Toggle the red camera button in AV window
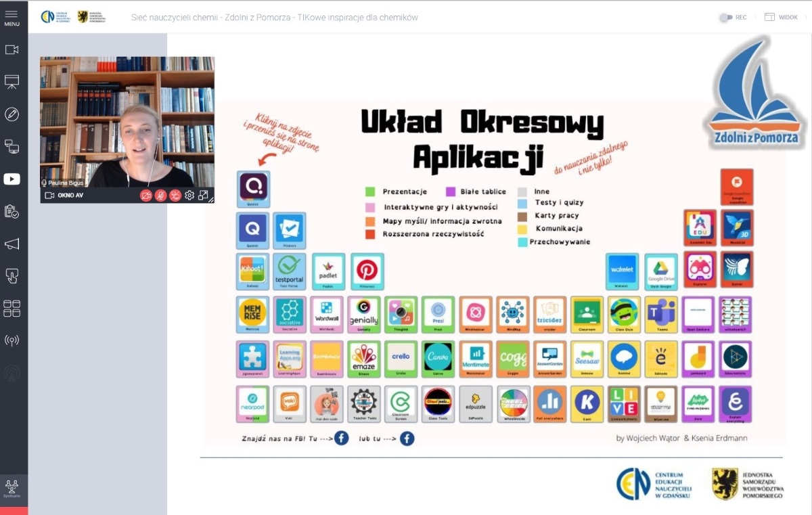Screen dimensions: 812x515 pos(145,196)
